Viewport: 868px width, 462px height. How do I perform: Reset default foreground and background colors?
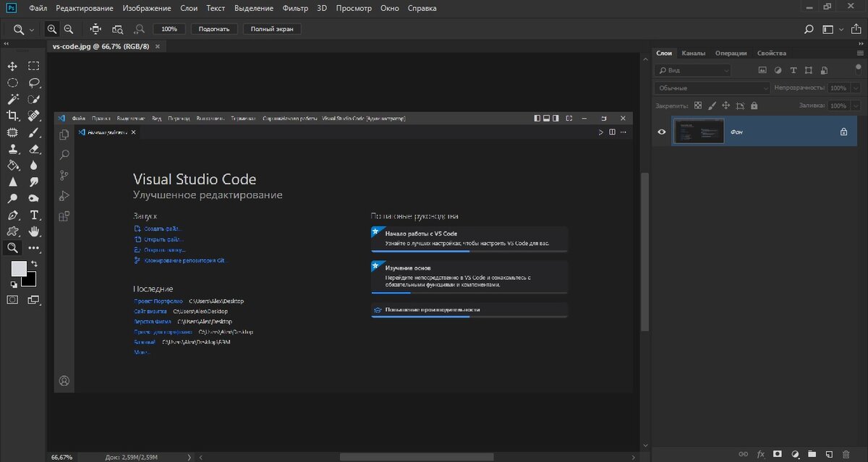(x=14, y=284)
